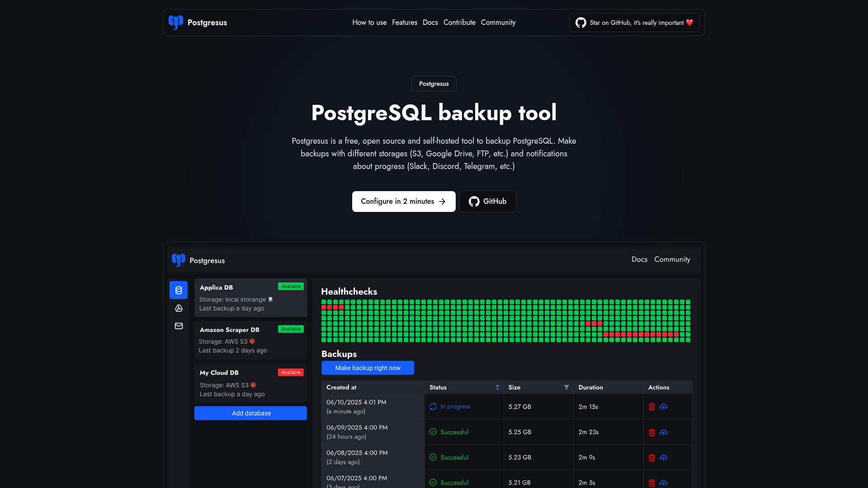Click the red Available badge on My Cloud DB
The image size is (868, 488).
click(x=290, y=372)
